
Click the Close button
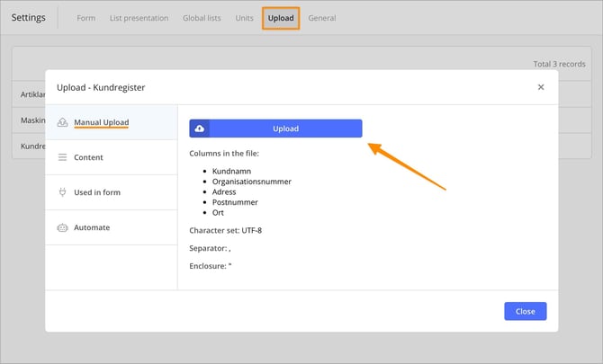(x=526, y=311)
